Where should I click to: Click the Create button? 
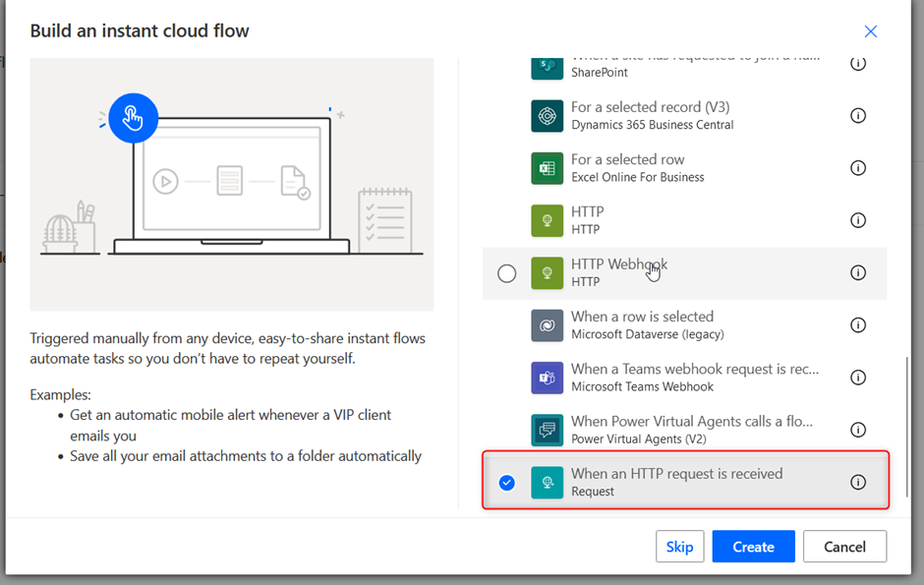753,547
